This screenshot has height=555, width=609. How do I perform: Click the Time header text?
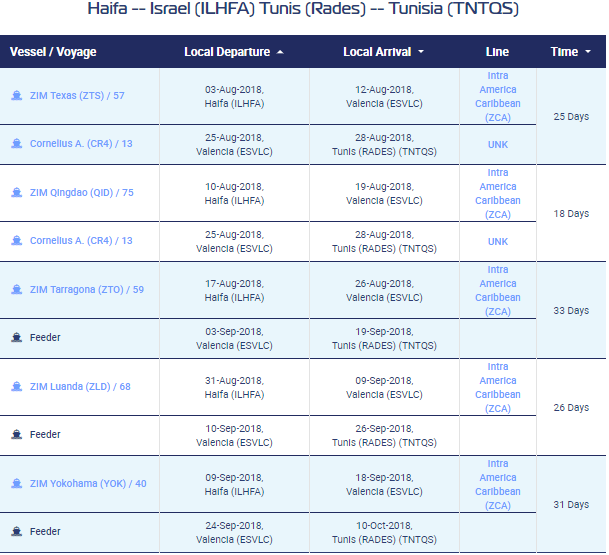[564, 52]
